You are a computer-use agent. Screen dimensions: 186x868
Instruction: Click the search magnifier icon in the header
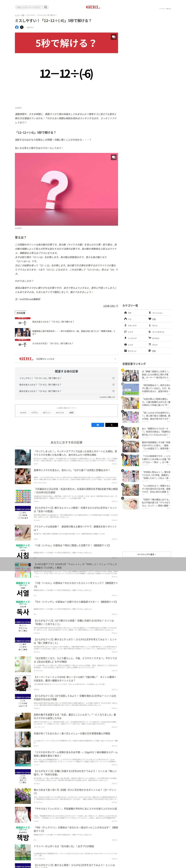pyautogui.click(x=46, y=7)
